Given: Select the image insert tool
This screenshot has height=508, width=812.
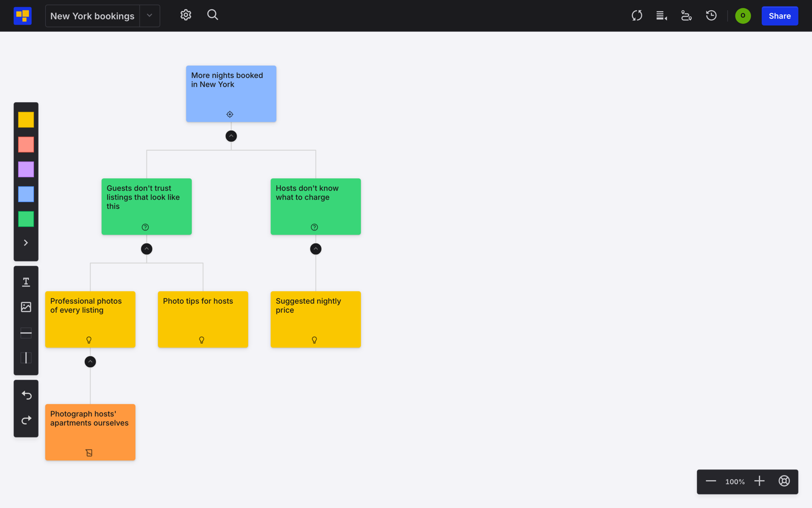Looking at the screenshot, I should 26,307.
